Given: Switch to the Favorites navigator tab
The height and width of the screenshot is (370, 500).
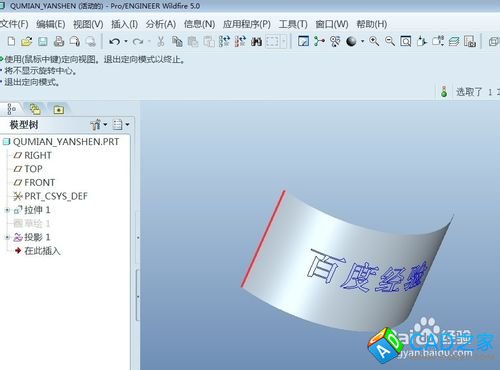Looking at the screenshot, I should 59,109.
